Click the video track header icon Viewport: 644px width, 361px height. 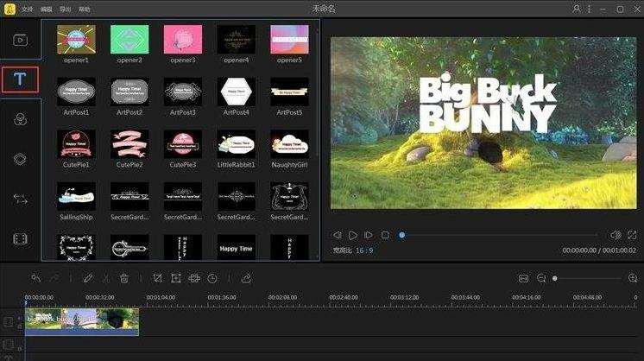9,322
